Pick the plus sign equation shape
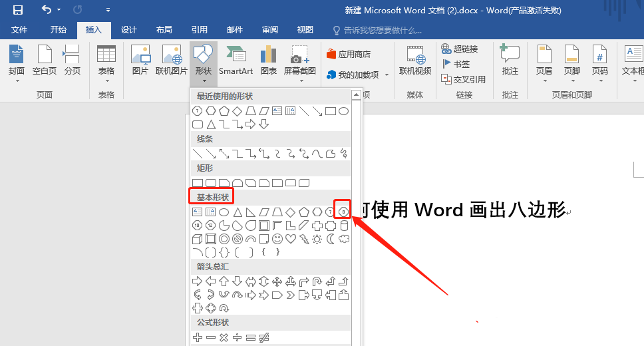Image resolution: width=644 pixels, height=346 pixels. pos(198,338)
